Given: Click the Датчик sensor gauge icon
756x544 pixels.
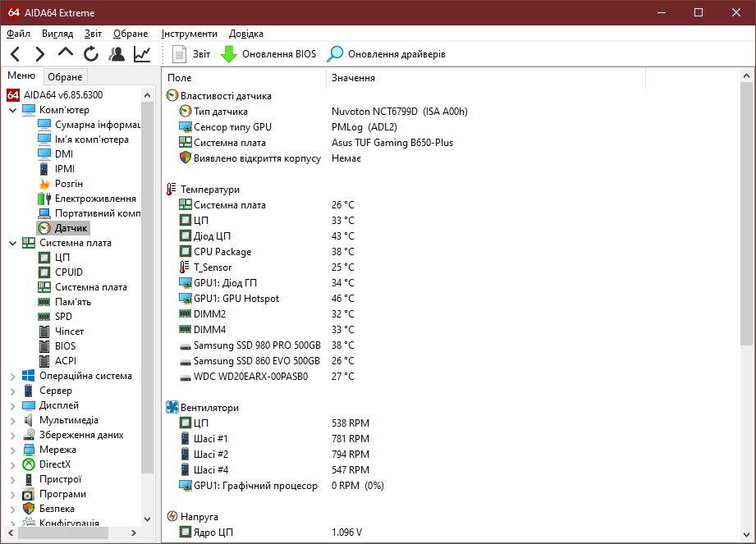Looking at the screenshot, I should [x=44, y=228].
